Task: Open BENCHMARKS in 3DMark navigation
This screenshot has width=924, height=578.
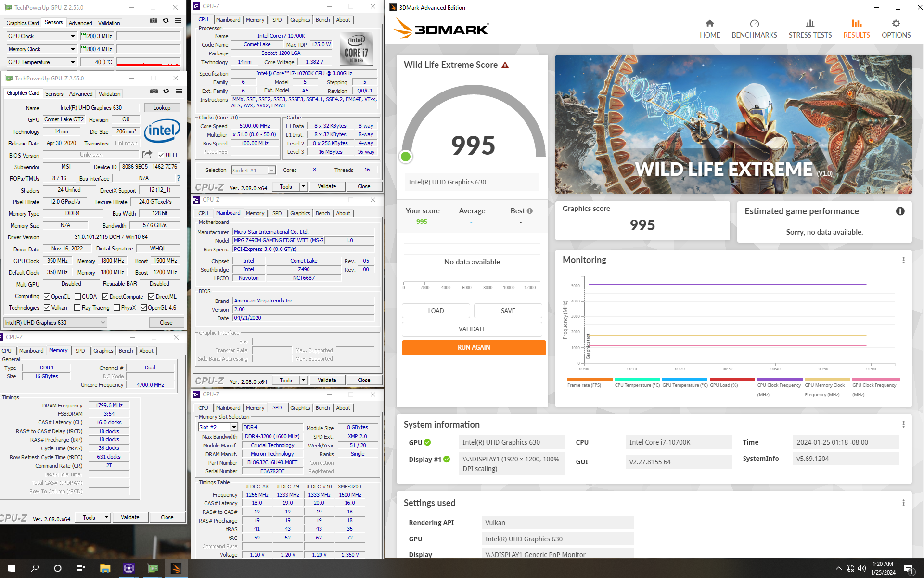Action: tap(754, 29)
